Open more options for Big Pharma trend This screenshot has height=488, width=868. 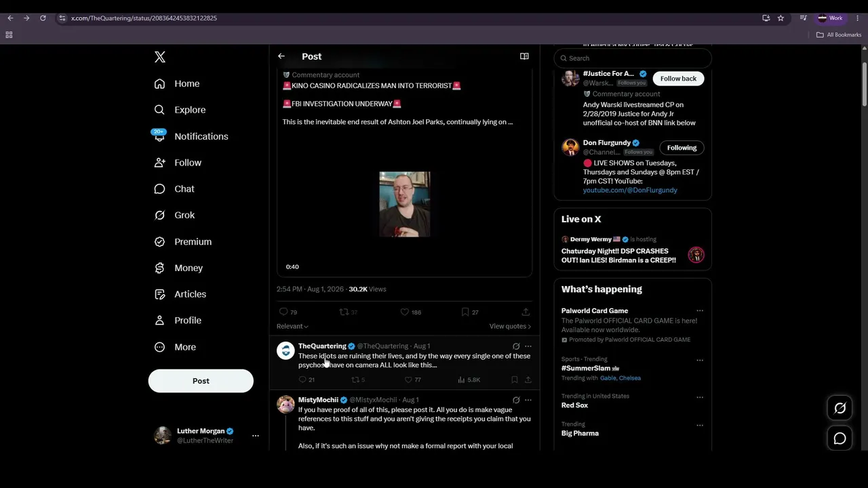(x=700, y=425)
